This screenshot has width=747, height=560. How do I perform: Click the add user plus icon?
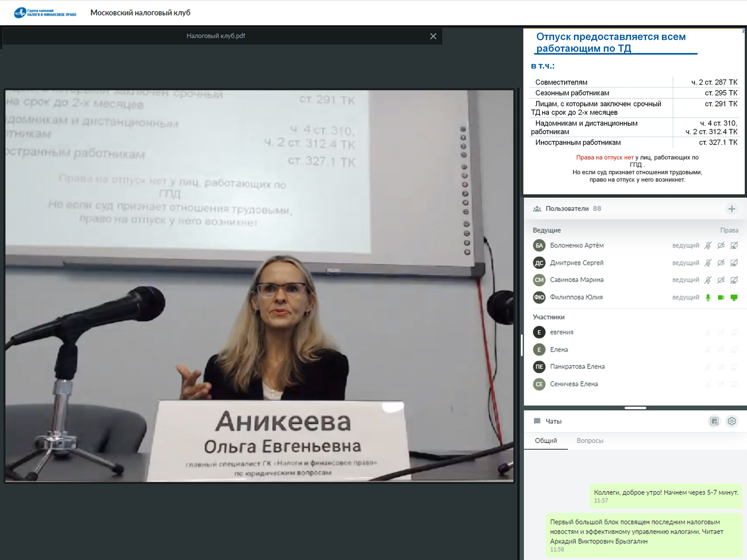pos(731,209)
